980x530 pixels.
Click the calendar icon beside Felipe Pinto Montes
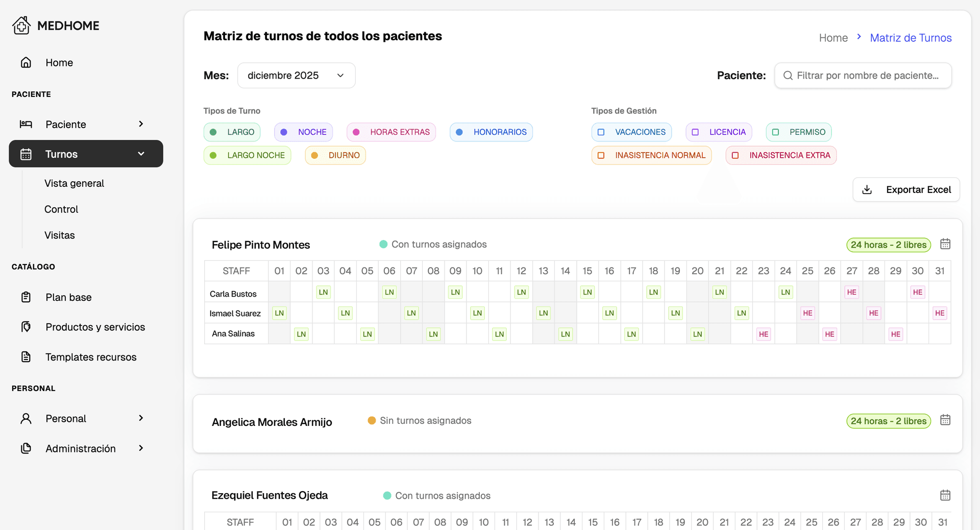point(945,244)
